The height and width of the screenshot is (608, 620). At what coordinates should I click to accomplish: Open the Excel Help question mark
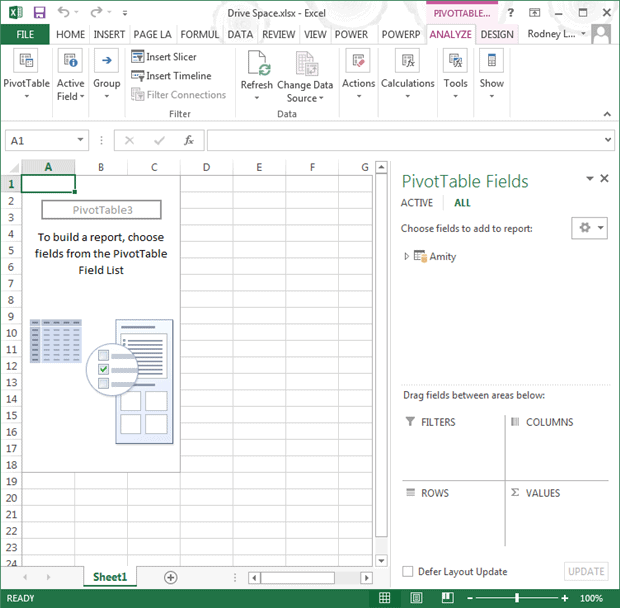[x=510, y=13]
